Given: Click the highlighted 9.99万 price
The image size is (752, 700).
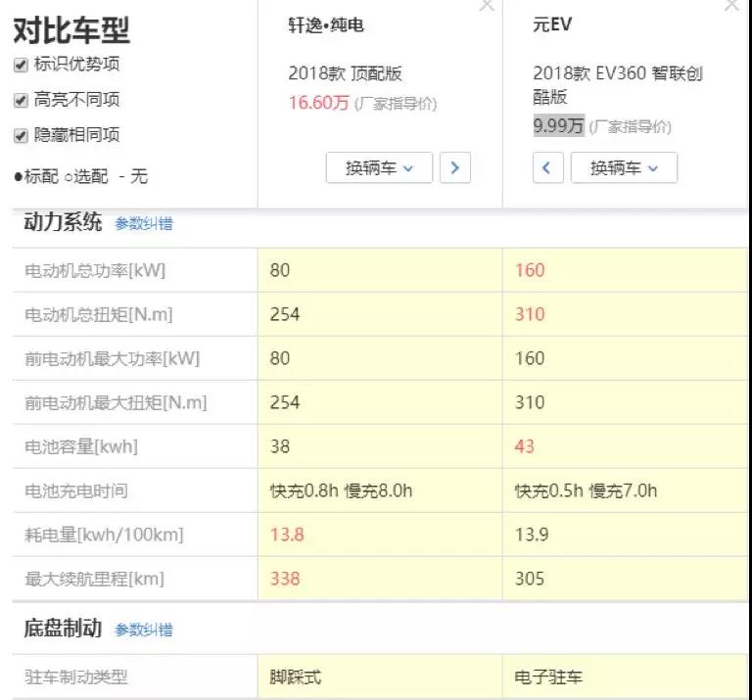Looking at the screenshot, I should click(x=558, y=126).
